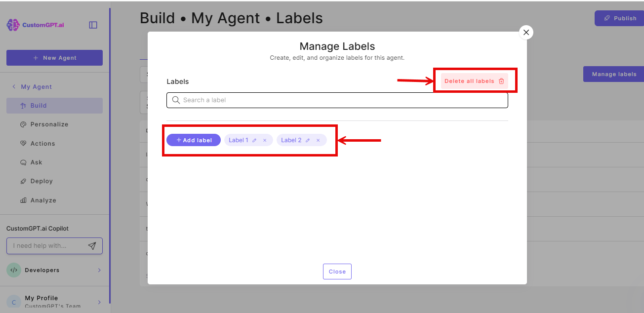Screen dimensions: 644x313
Task: Expand the My Profile section
Action: [x=99, y=302]
